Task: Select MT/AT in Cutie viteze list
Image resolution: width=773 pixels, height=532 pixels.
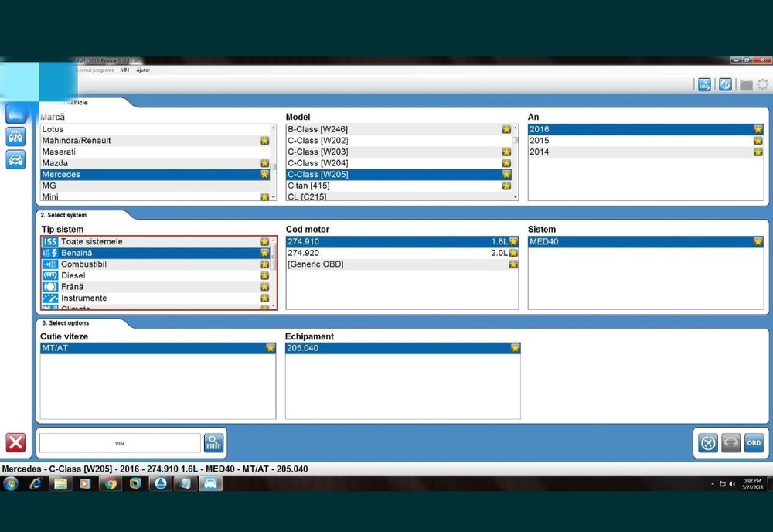Action: click(x=158, y=348)
